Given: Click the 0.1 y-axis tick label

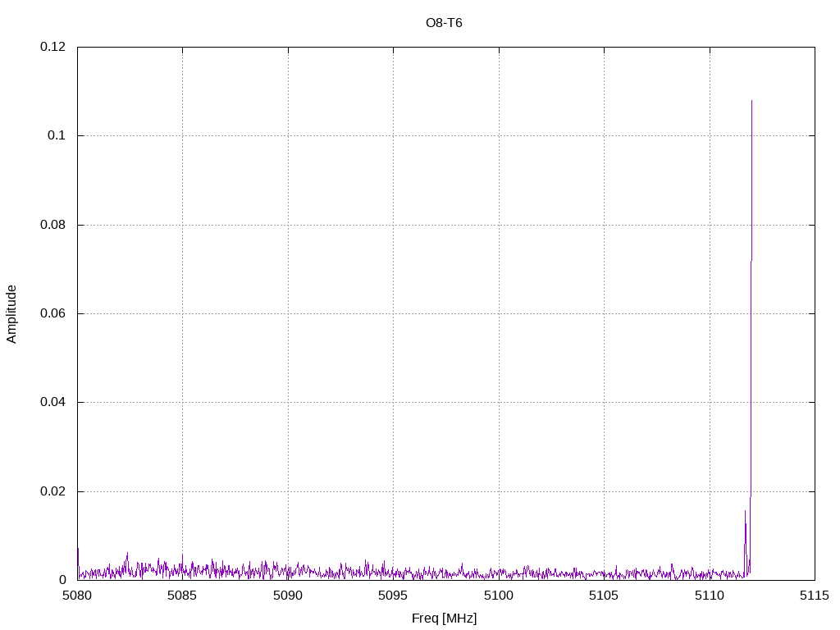Looking at the screenshot, I should tap(57, 135).
